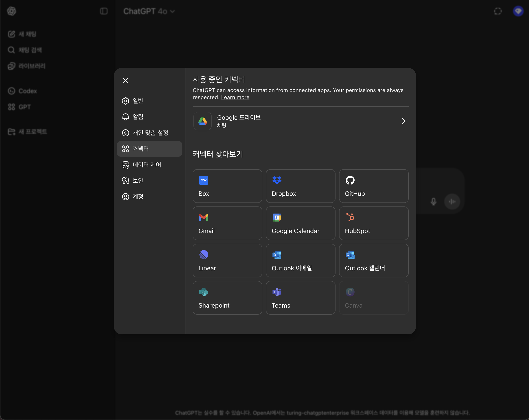The image size is (529, 420).
Task: Click the Canva card label
Action: [x=353, y=306]
